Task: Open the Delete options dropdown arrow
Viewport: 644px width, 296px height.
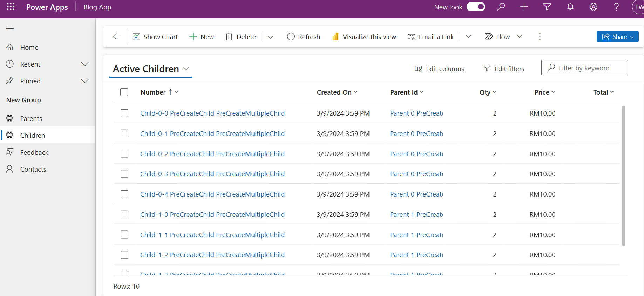Action: [x=271, y=37]
